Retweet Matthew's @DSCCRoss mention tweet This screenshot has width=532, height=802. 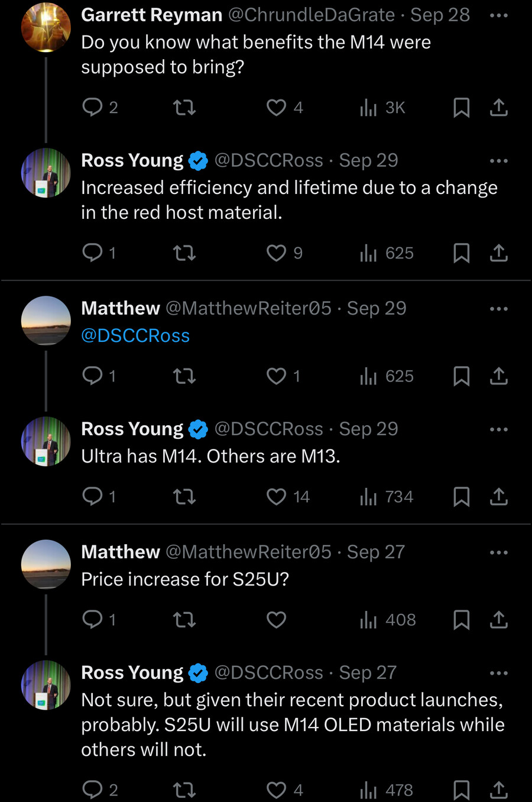click(x=184, y=376)
